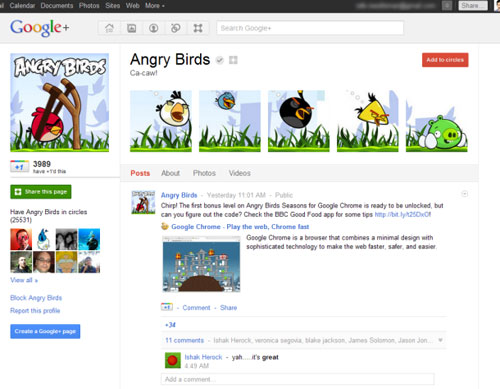Open the black bomb bird thumbnail
Viewport: 500px width, 389px height.
coord(299,121)
